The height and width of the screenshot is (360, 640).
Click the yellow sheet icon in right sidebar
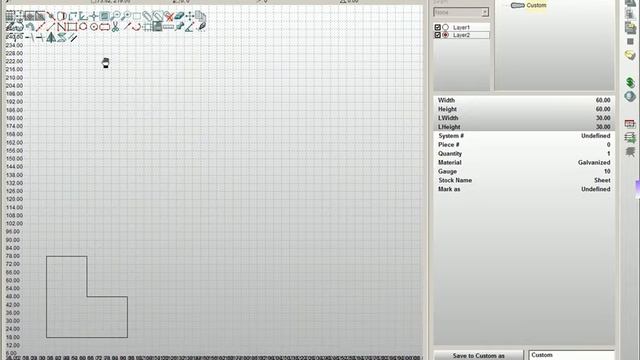click(x=630, y=55)
